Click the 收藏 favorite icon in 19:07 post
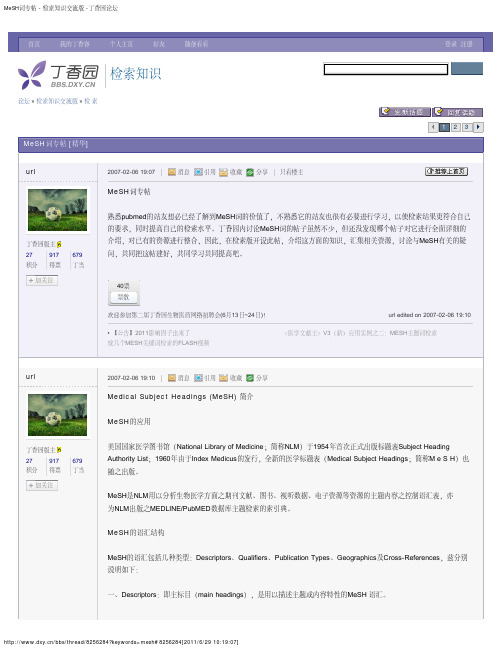 (x=223, y=172)
